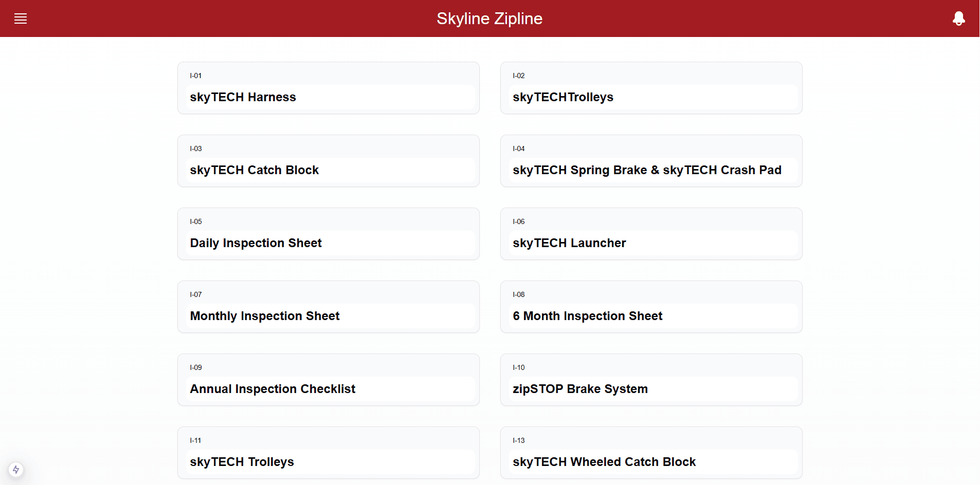Viewport: 980px width, 485px height.
Task: Click the Skyline Zipline header title
Action: [x=489, y=18]
